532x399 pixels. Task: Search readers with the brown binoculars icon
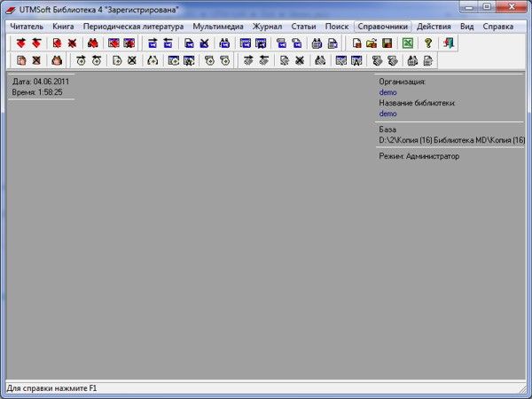57,60
